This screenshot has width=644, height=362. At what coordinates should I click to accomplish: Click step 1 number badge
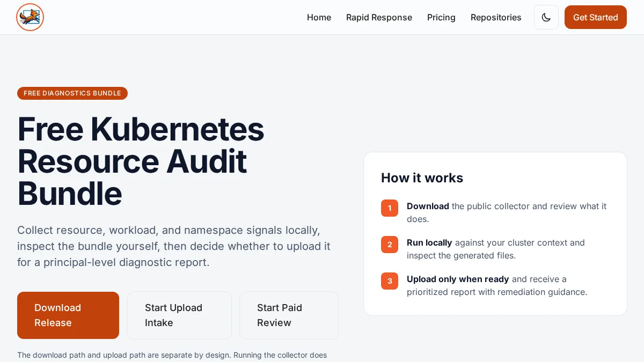coord(390,208)
